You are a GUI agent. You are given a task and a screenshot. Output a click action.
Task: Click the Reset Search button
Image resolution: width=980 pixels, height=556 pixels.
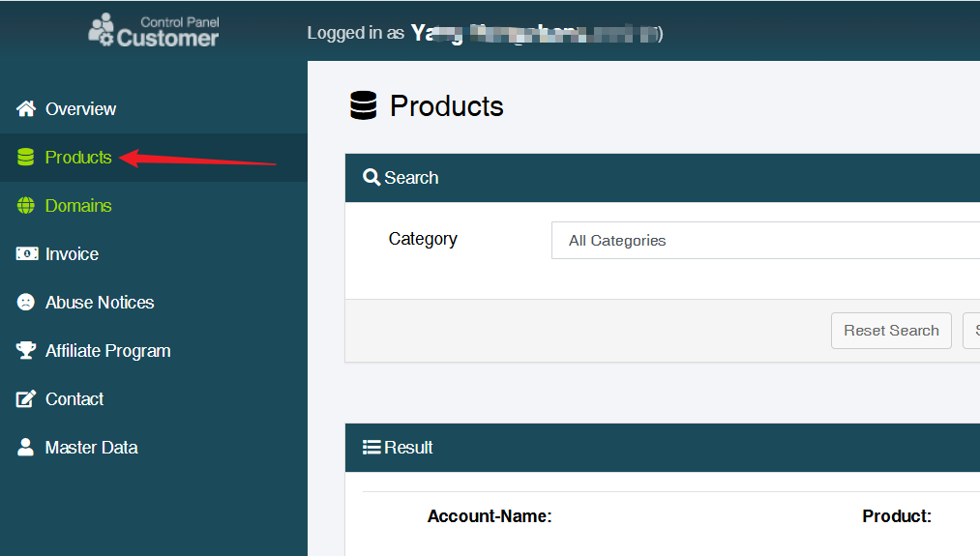tap(891, 331)
